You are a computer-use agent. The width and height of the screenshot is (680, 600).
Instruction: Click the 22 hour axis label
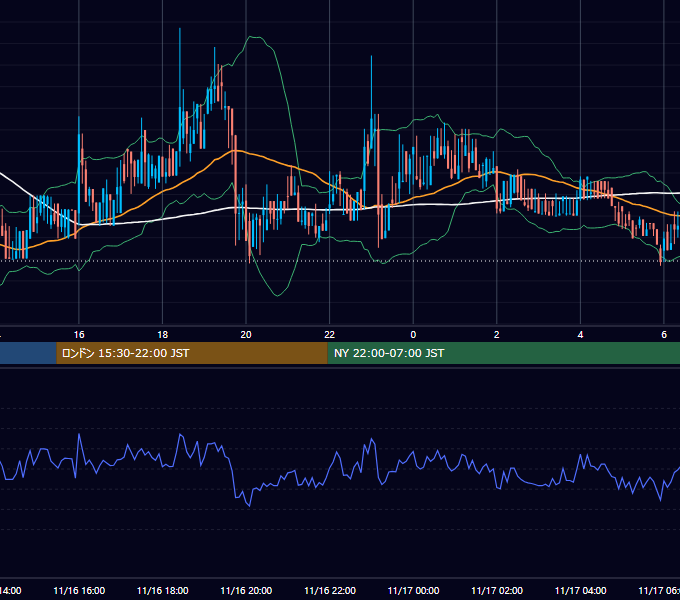(330, 335)
